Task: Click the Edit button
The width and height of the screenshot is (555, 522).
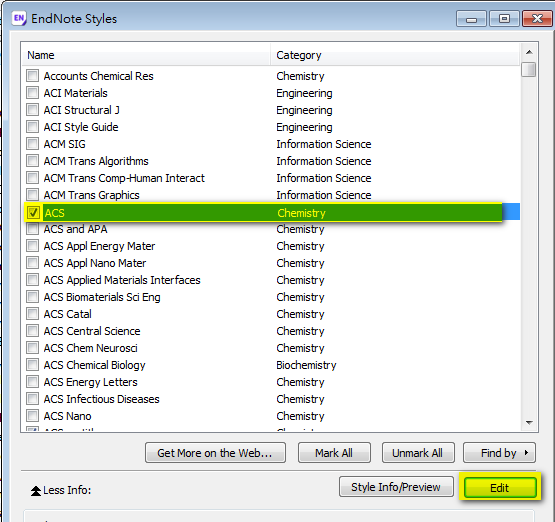Action: point(499,488)
